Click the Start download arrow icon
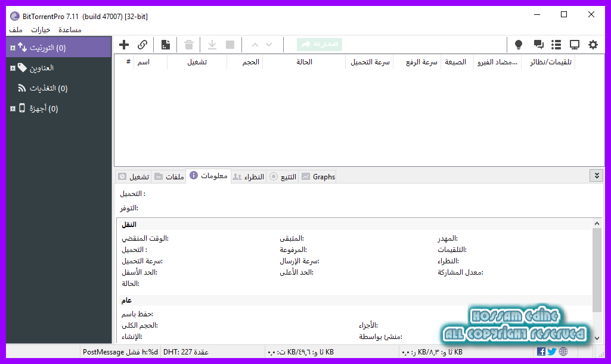 (212, 45)
